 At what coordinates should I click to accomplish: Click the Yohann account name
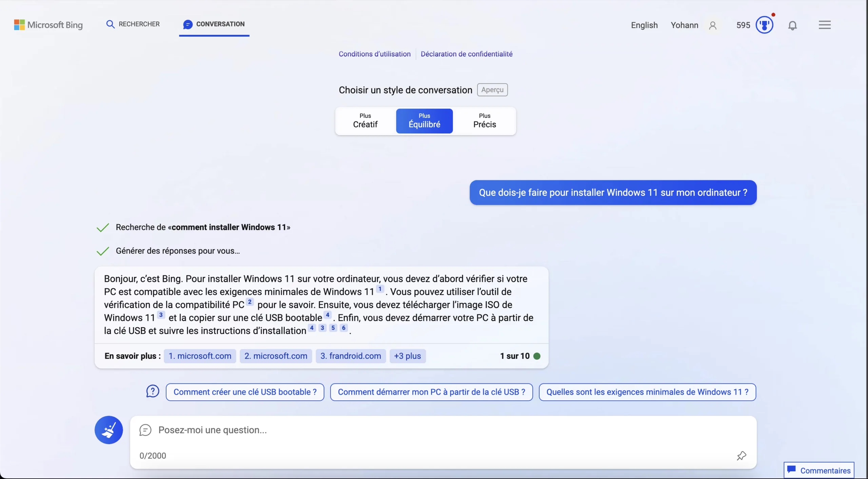684,25
